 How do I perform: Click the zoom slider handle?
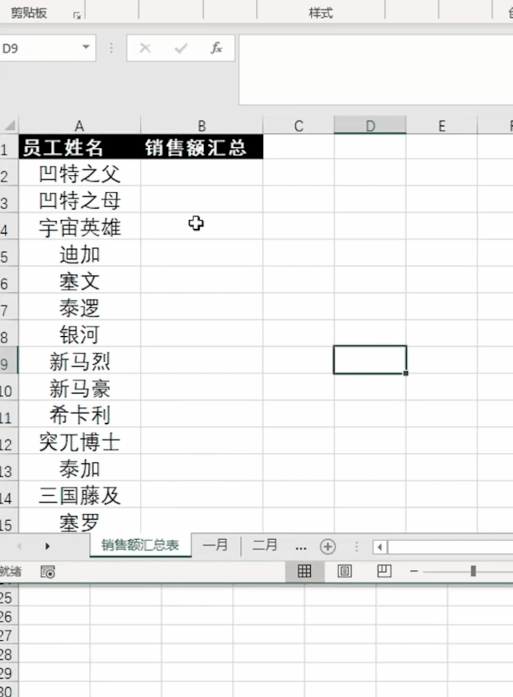coord(473,571)
